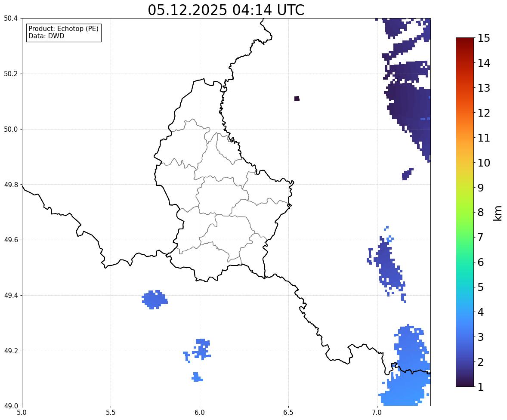Screen dimensions: 507x420
Task: Click the y-axis label 49.4
Action: point(10,295)
